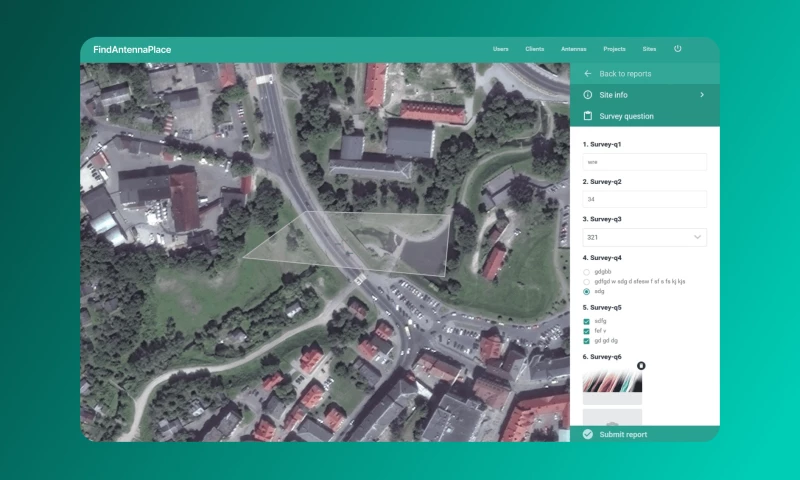Click the back arrow icon
The image size is (800, 480).
pos(587,74)
